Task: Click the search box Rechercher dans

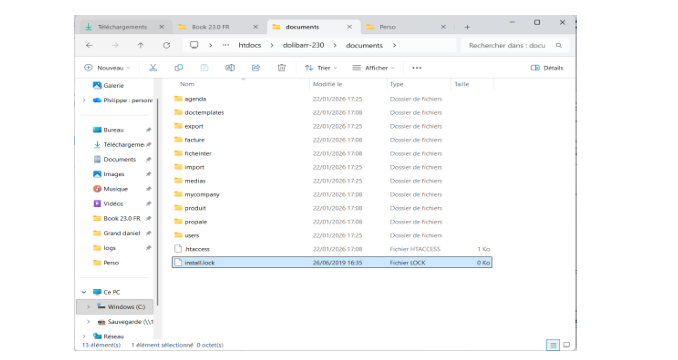Action: coord(515,45)
